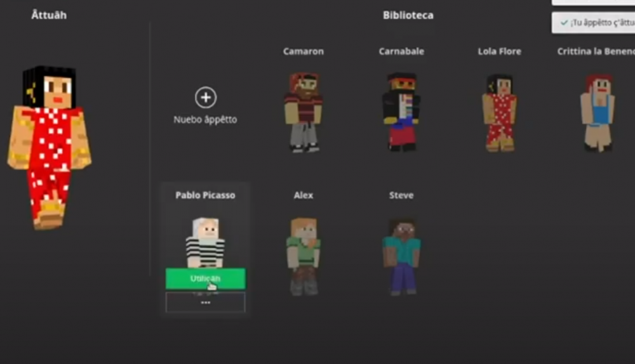The width and height of the screenshot is (635, 364).
Task: Choose the Carnabale skin figure
Action: pyautogui.click(x=401, y=112)
